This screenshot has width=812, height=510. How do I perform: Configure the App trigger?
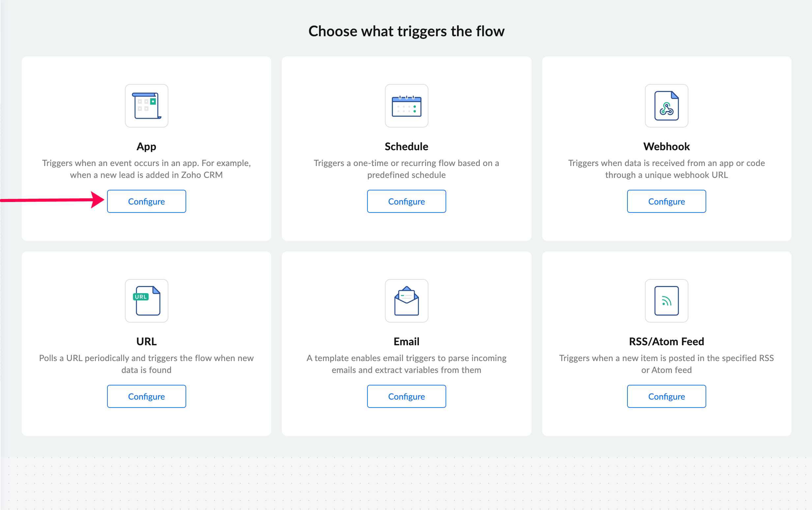point(146,201)
